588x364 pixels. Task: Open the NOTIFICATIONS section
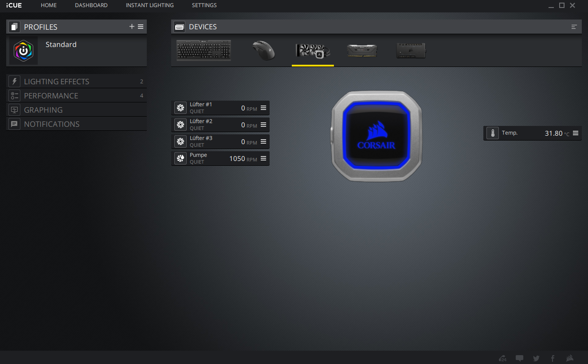click(76, 124)
